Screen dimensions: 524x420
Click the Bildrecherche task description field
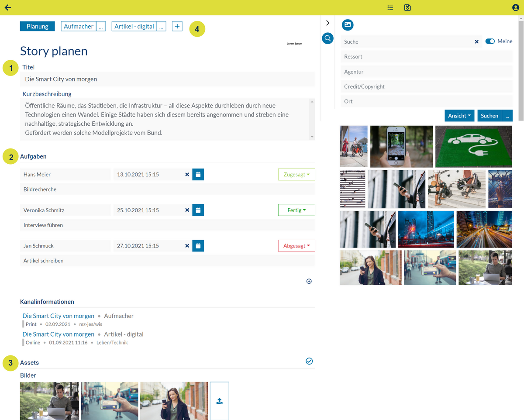(x=168, y=189)
